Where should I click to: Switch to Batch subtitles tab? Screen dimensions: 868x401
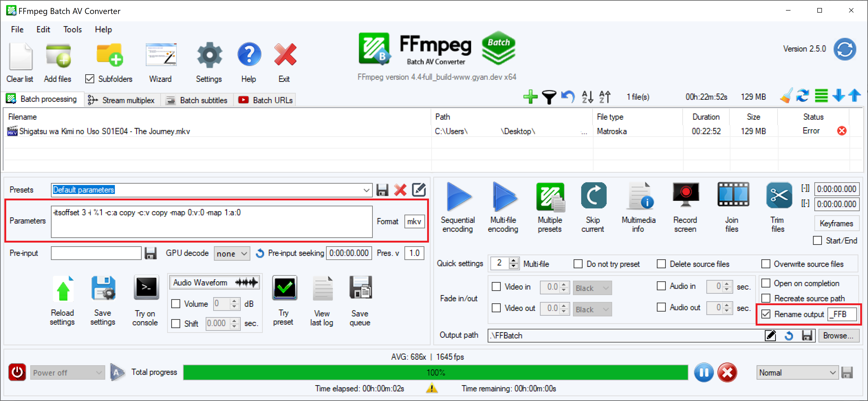click(x=197, y=100)
